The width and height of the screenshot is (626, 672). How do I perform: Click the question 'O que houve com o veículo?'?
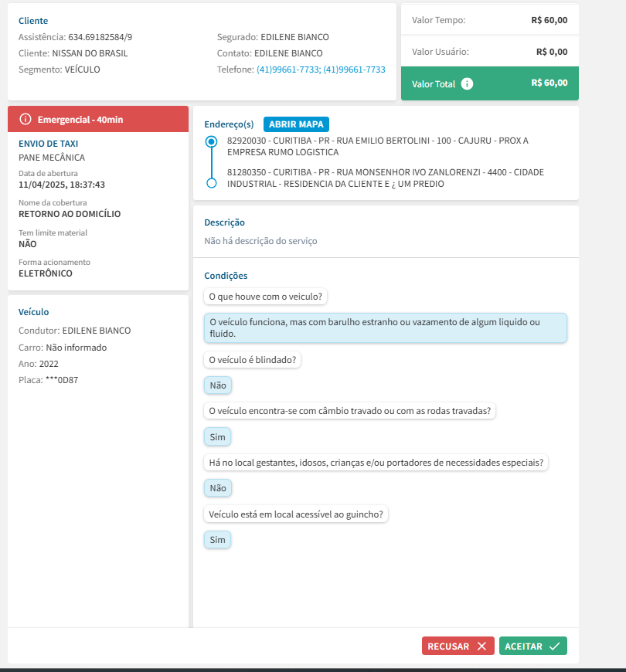[x=267, y=296]
